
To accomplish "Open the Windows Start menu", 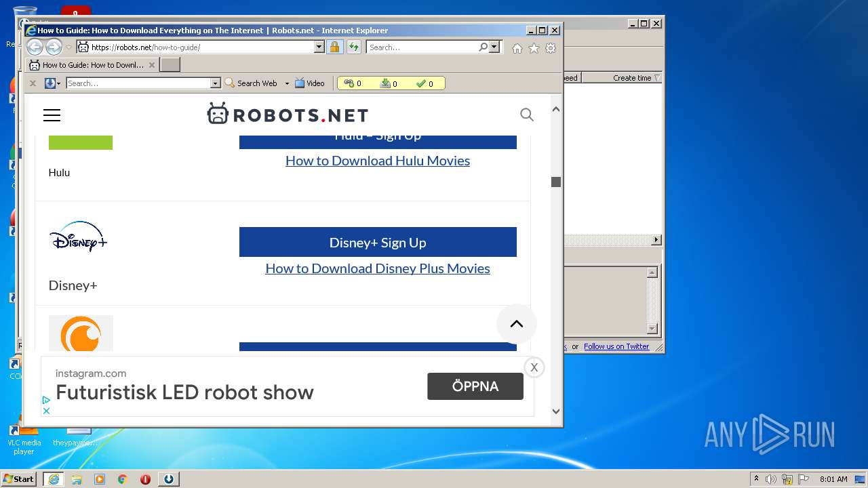I will (18, 479).
